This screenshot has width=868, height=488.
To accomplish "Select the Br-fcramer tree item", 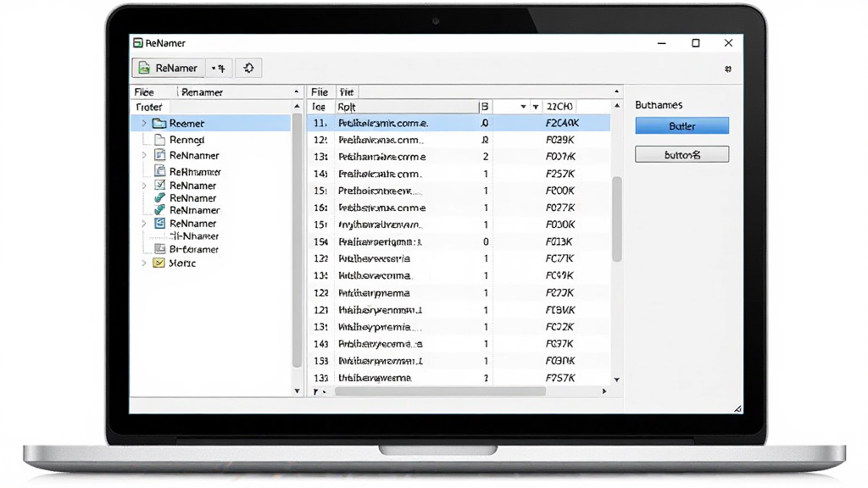I will [x=194, y=249].
